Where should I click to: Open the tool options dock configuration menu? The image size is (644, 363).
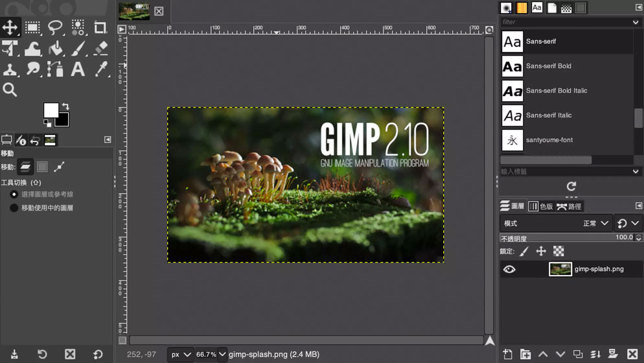coord(108,140)
